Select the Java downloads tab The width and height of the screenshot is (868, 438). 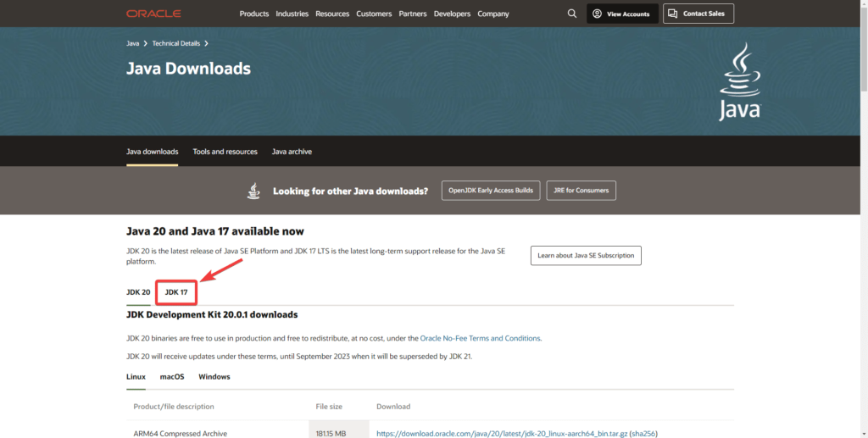(x=153, y=152)
